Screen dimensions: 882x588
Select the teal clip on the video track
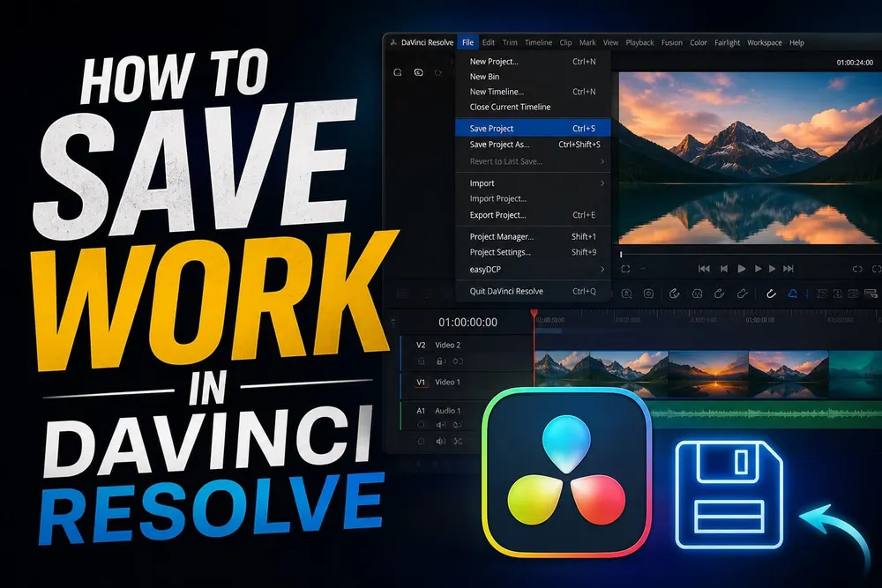[855, 373]
